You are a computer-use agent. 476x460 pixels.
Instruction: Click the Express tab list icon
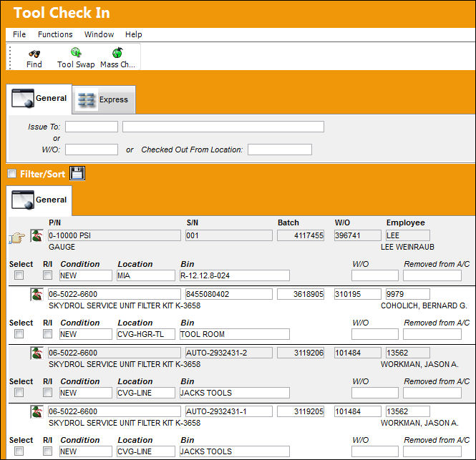[86, 100]
